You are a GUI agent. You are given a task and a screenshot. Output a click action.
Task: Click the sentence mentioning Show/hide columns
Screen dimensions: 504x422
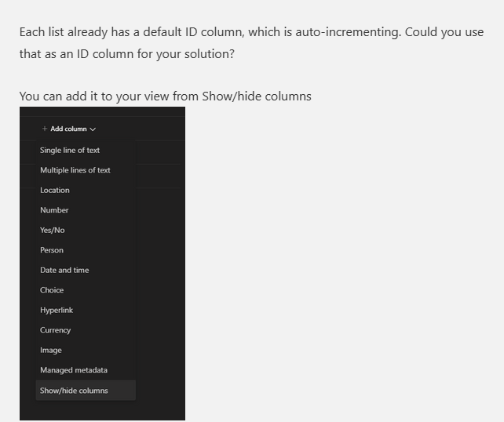[x=166, y=96]
